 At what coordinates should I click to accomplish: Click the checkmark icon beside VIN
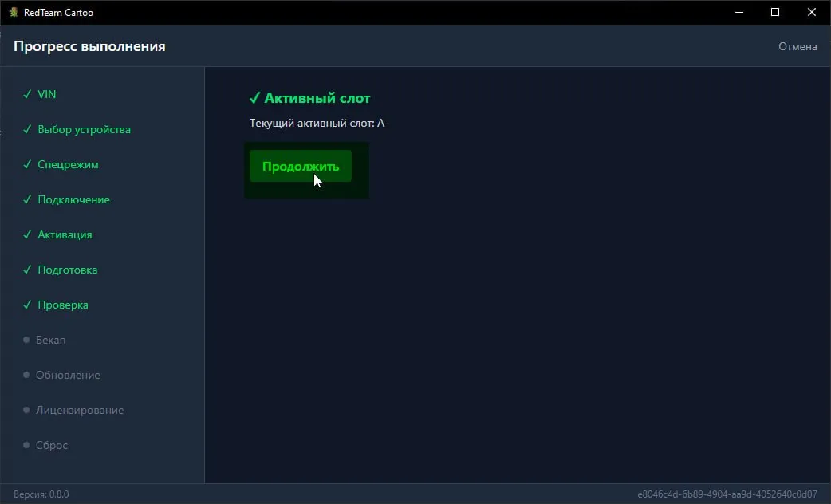pyautogui.click(x=27, y=94)
